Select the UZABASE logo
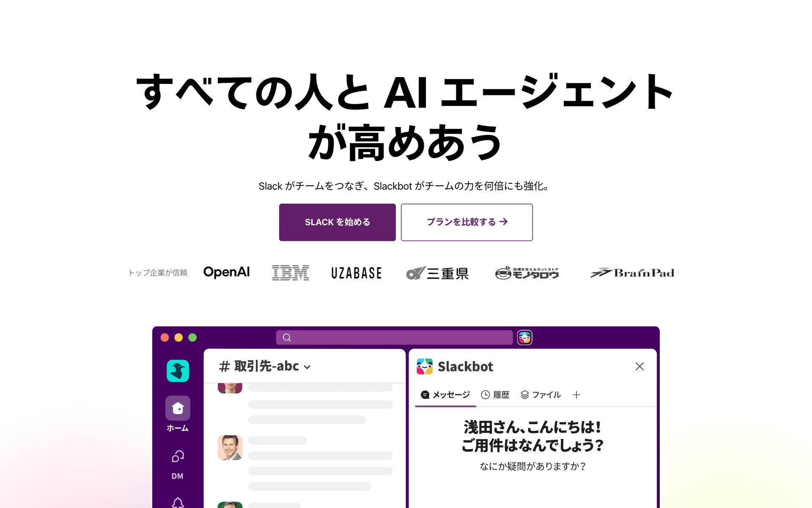The image size is (812, 508). pos(357,273)
